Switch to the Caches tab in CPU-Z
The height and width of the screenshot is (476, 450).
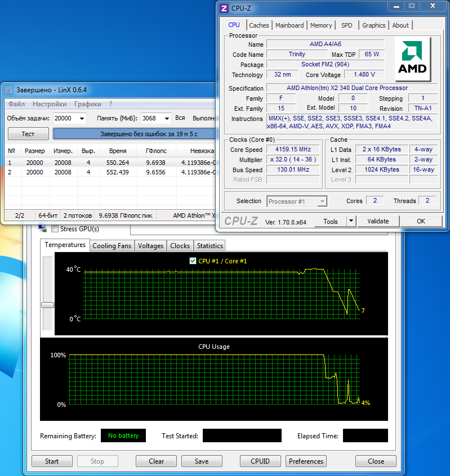point(259,25)
